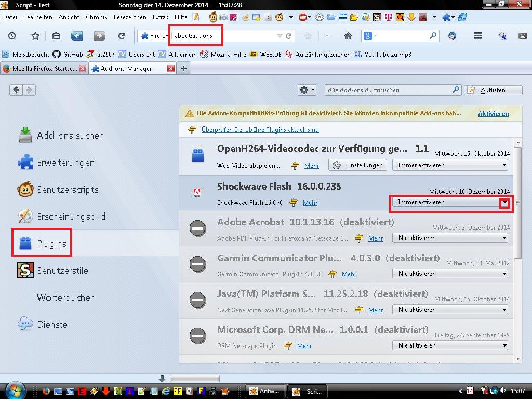Open the Chronik menu
The width and height of the screenshot is (532, 399).
(x=96, y=17)
